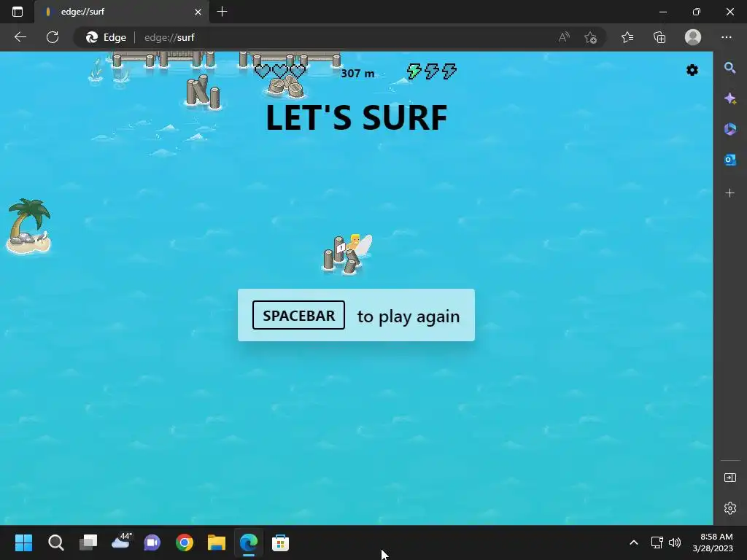This screenshot has height=560, width=747.
Task: Open Microsoft 365 in the sidebar
Action: point(729,129)
